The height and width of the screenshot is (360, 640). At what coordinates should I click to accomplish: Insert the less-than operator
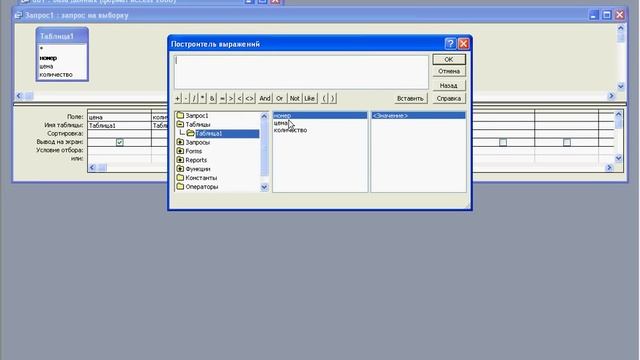pyautogui.click(x=240, y=98)
